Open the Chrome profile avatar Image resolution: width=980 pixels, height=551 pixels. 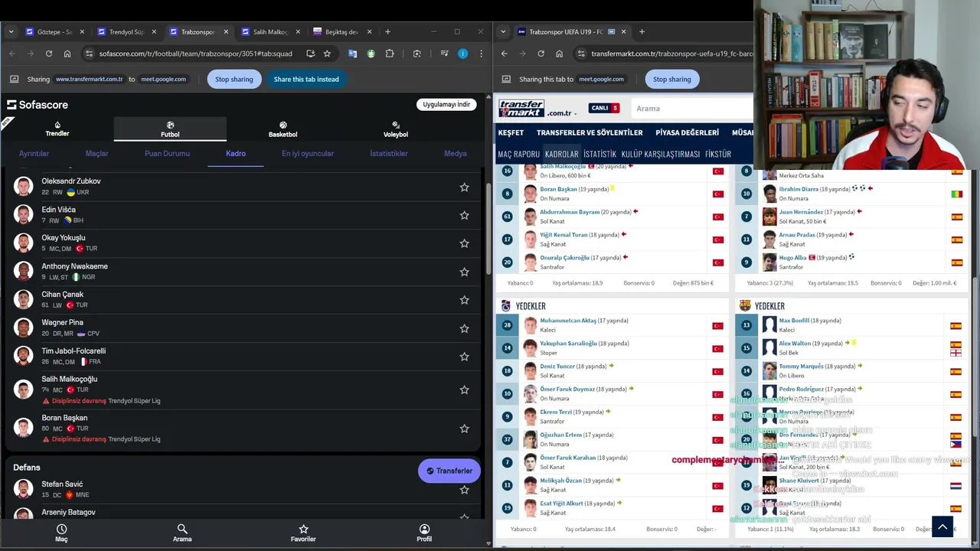462,54
